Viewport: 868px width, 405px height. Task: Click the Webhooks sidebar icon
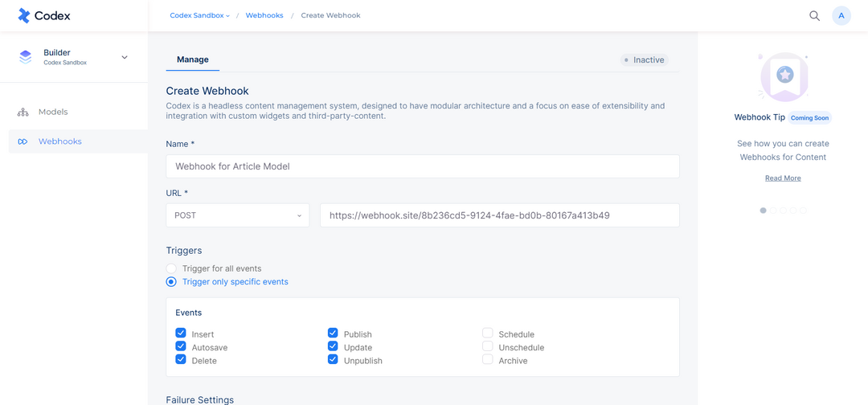coord(23,141)
